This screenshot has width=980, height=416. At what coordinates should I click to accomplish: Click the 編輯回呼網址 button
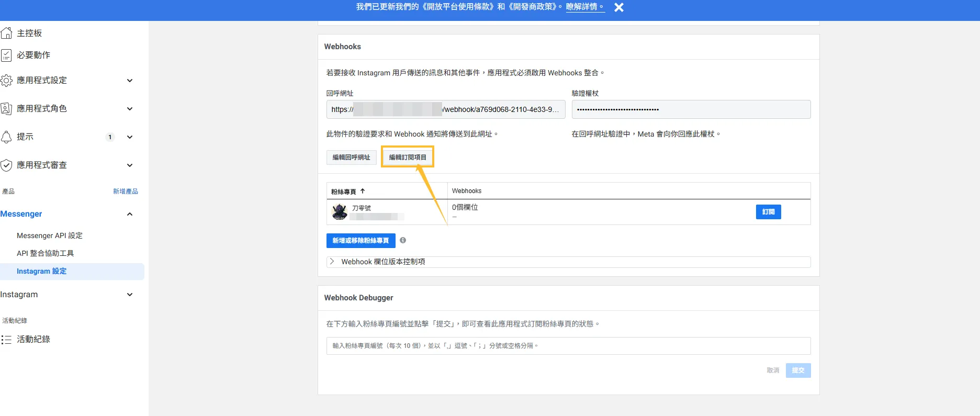(352, 157)
